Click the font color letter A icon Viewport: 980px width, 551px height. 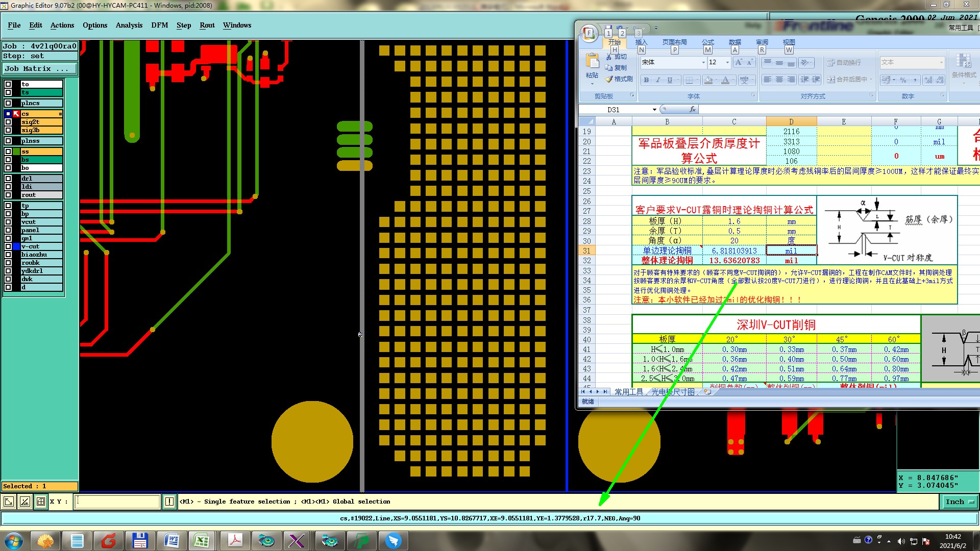pos(725,80)
